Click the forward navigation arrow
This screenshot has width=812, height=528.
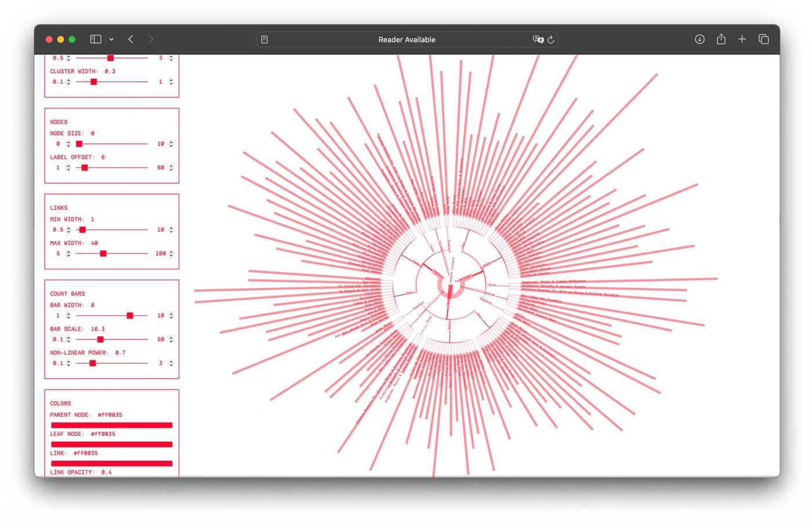pos(151,39)
